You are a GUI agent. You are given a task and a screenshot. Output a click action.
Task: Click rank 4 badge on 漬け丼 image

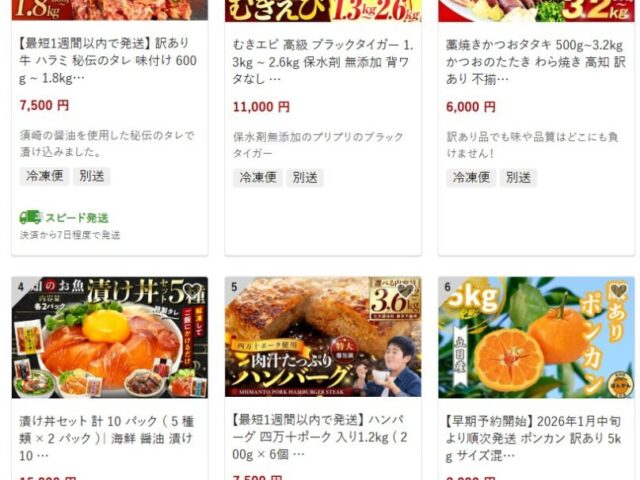(x=20, y=287)
